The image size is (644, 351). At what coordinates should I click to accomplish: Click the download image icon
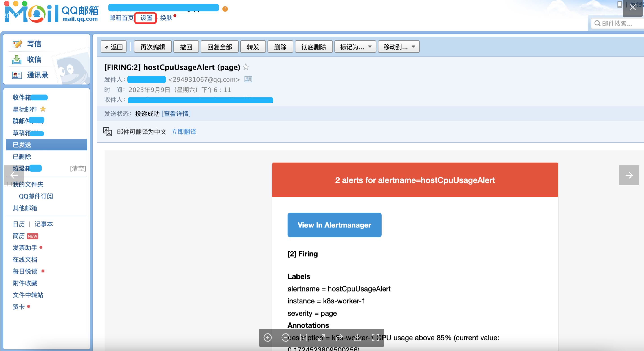357,338
